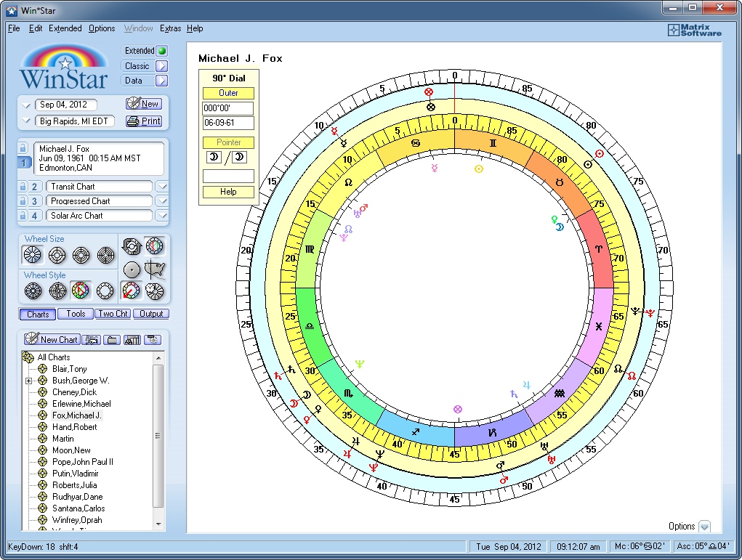Click Help button in 90° Dial panel
Image resolution: width=742 pixels, height=560 pixels.
click(228, 192)
